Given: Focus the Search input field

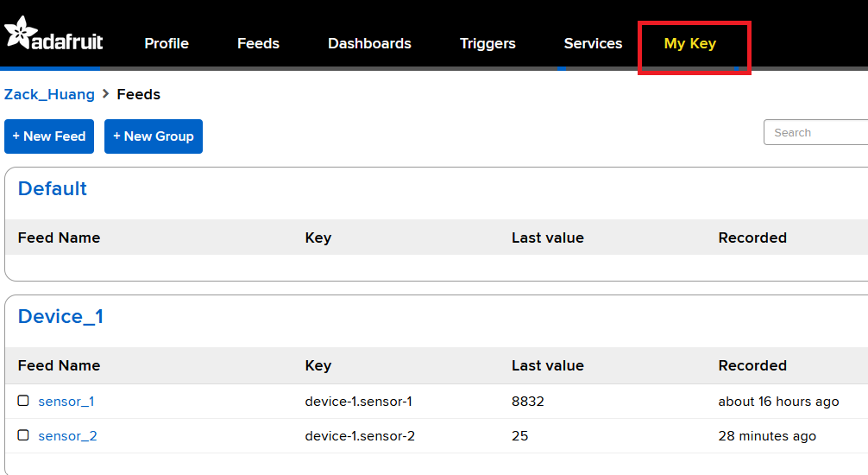Looking at the screenshot, I should (x=816, y=132).
